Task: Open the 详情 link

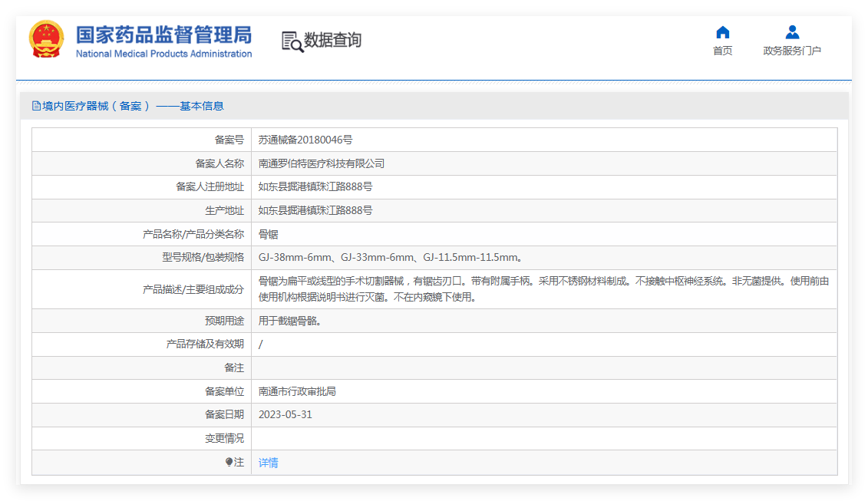Action: coord(269,463)
